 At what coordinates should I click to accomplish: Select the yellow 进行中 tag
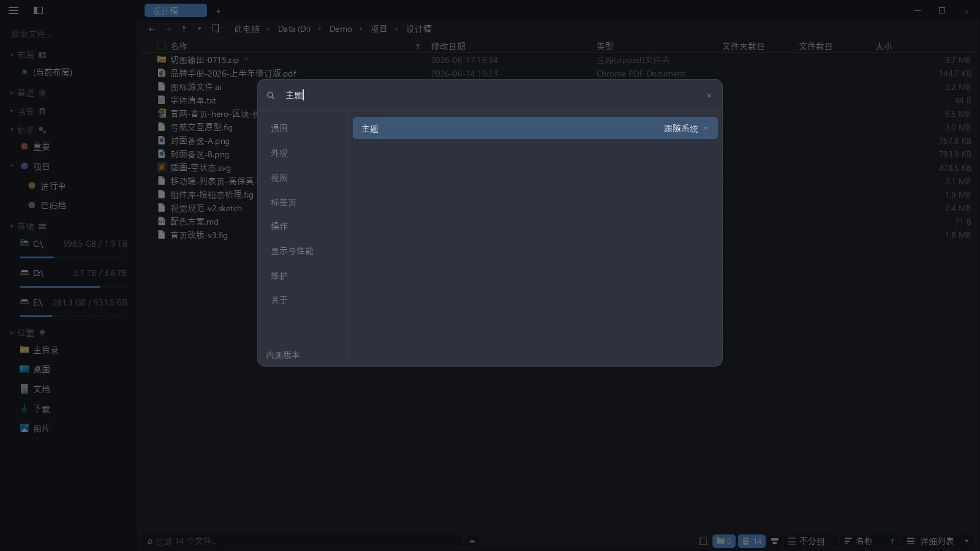pyautogui.click(x=53, y=186)
